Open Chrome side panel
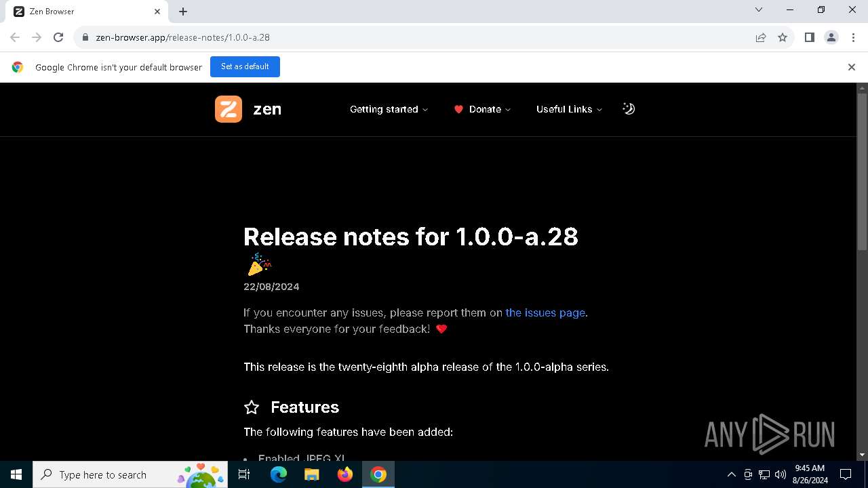 tap(809, 37)
